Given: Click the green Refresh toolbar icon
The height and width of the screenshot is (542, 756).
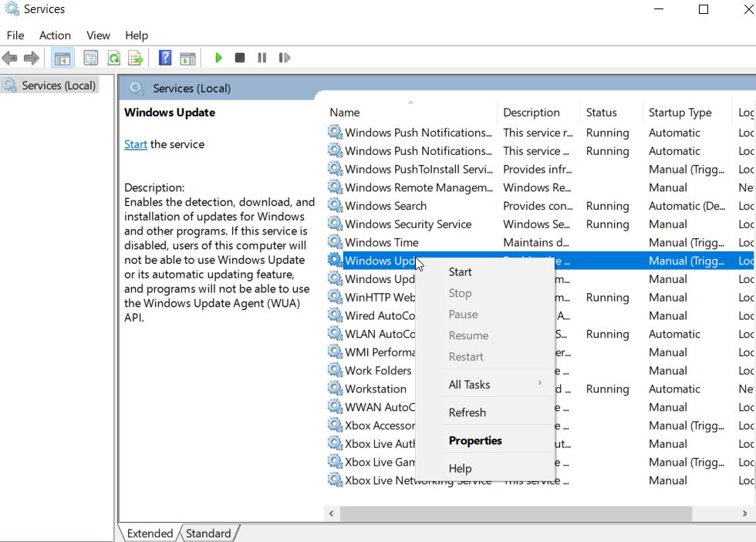Looking at the screenshot, I should coord(114,59).
